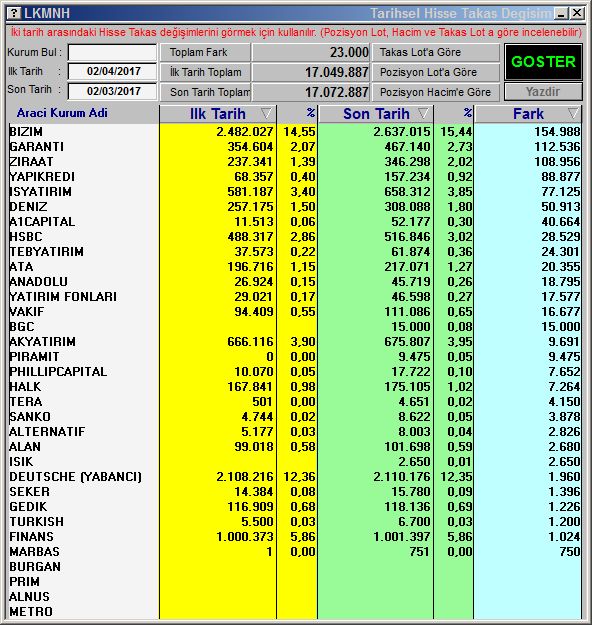This screenshot has width=592, height=625.
Task: Select the SEKER row
Action: 295,492
